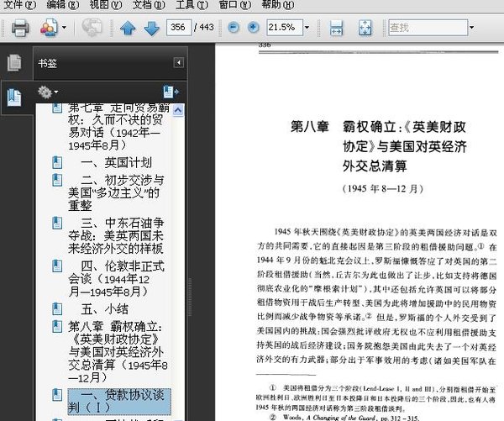Select bookmark 第七章 走向贸易霸权
504x421 pixels.
tap(118, 126)
